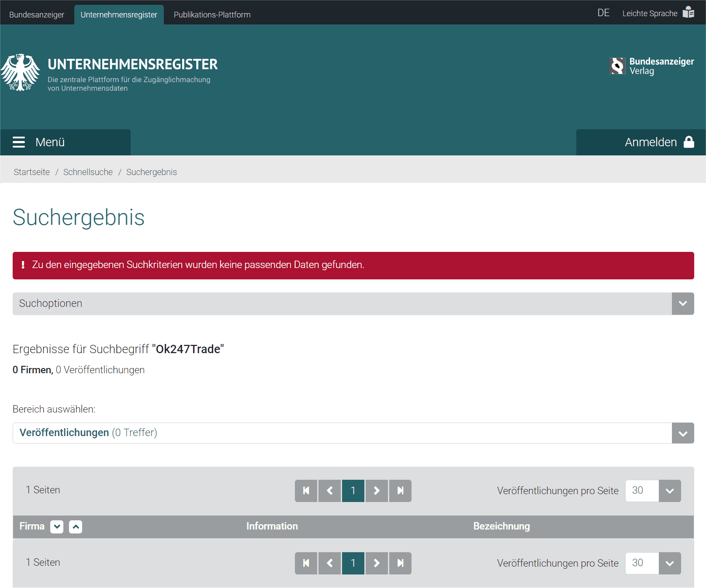Image resolution: width=706 pixels, height=588 pixels.
Task: Open the hamburger Menü icon
Action: click(x=19, y=142)
